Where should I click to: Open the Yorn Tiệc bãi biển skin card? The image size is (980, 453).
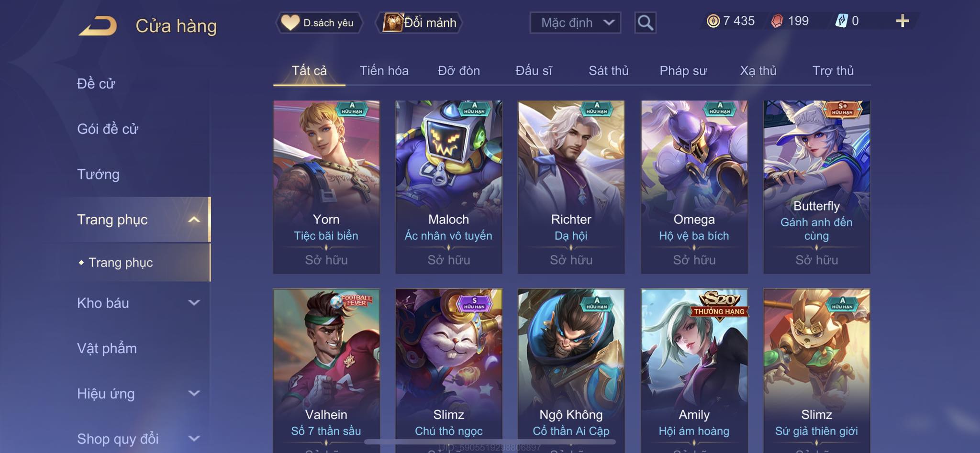point(326,187)
